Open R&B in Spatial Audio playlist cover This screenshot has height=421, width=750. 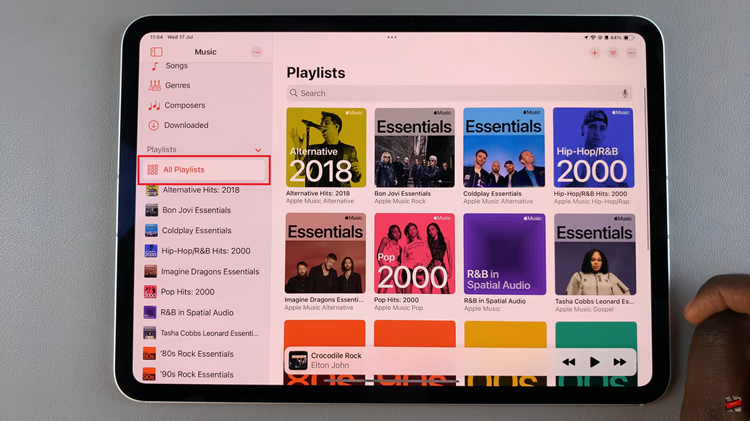point(505,254)
